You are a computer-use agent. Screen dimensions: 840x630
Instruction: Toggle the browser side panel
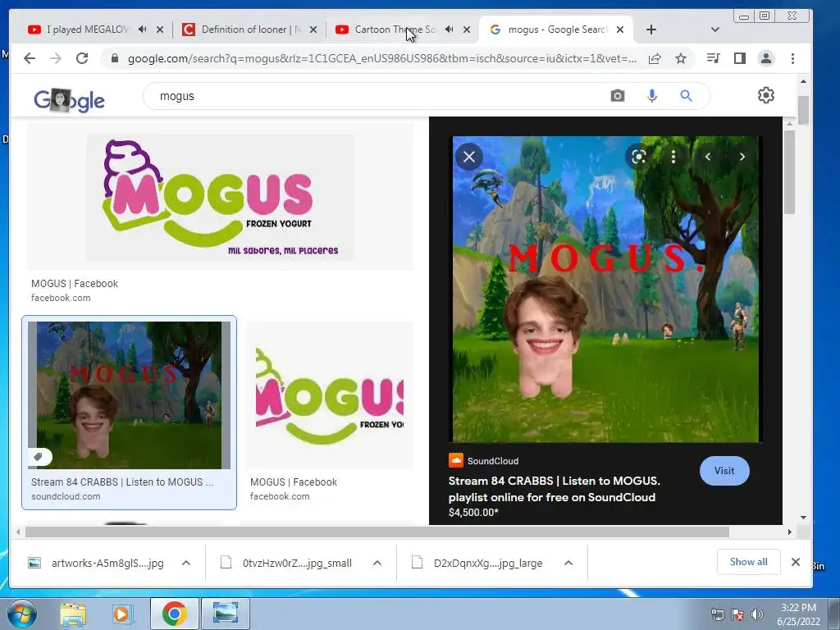pyautogui.click(x=740, y=58)
